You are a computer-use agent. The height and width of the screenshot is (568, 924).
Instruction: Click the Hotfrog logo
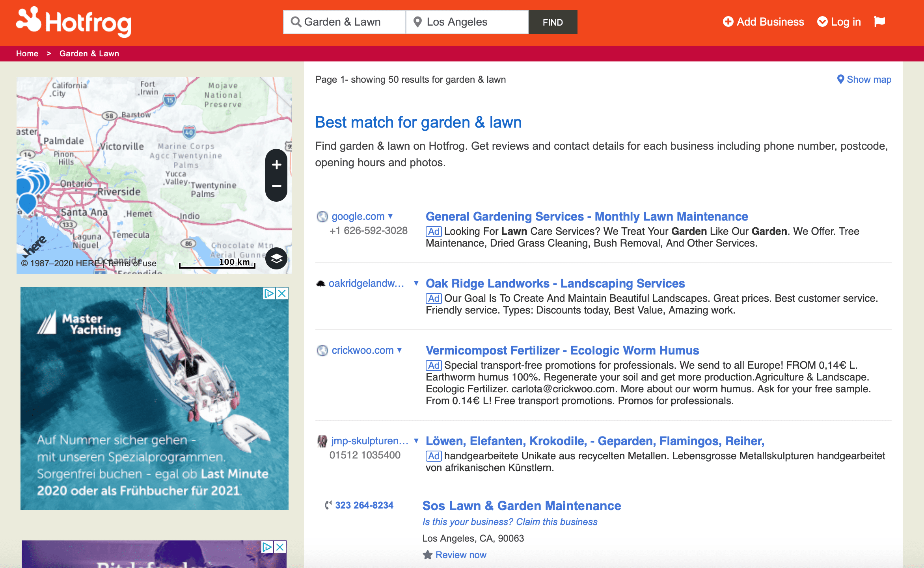coord(74,22)
